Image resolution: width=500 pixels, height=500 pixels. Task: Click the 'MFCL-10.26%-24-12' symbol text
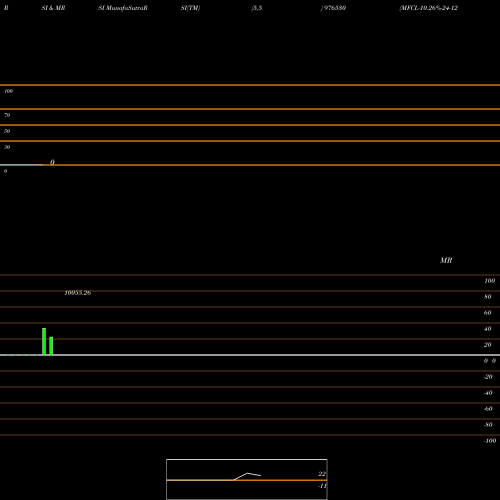(x=429, y=8)
